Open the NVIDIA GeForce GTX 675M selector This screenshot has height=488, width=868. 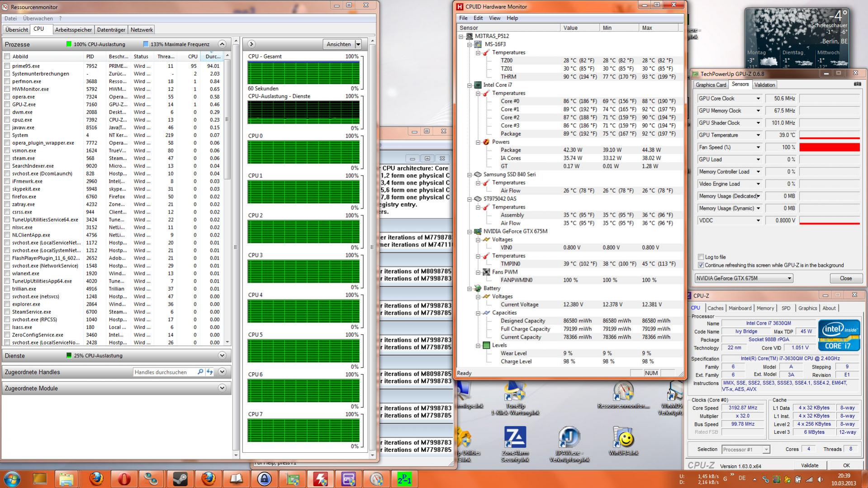(744, 278)
